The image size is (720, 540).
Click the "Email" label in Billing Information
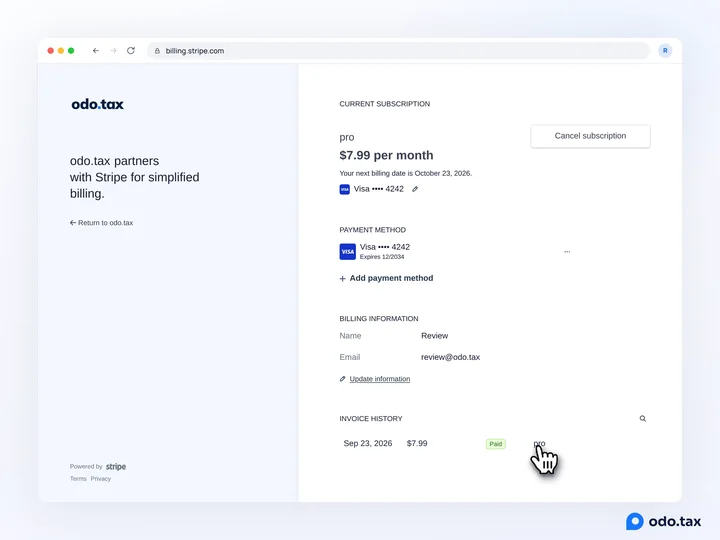point(350,357)
